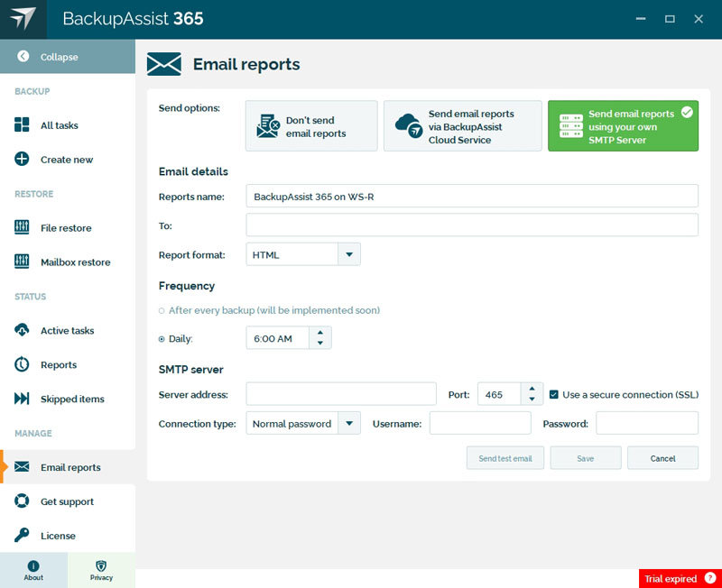Click the Server address field
The height and width of the screenshot is (588, 722).
coord(341,394)
